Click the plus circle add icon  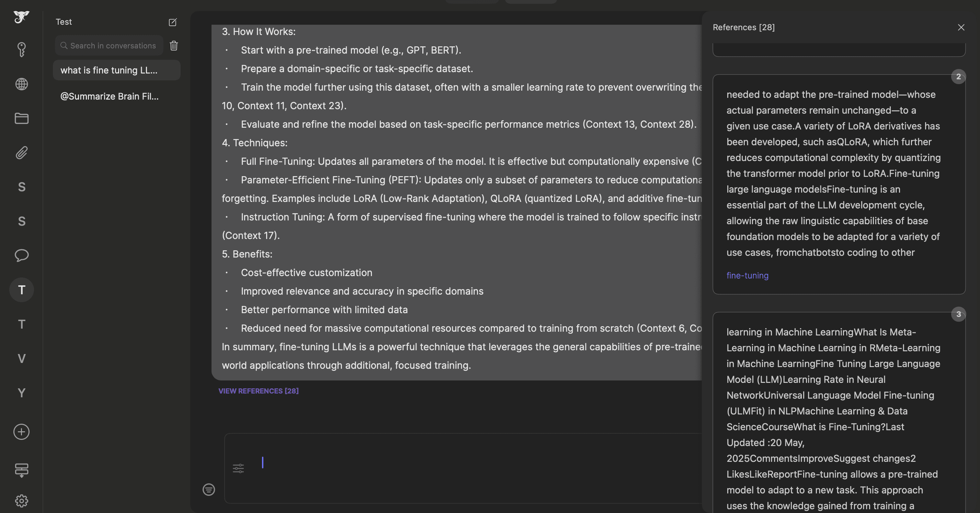pyautogui.click(x=21, y=432)
